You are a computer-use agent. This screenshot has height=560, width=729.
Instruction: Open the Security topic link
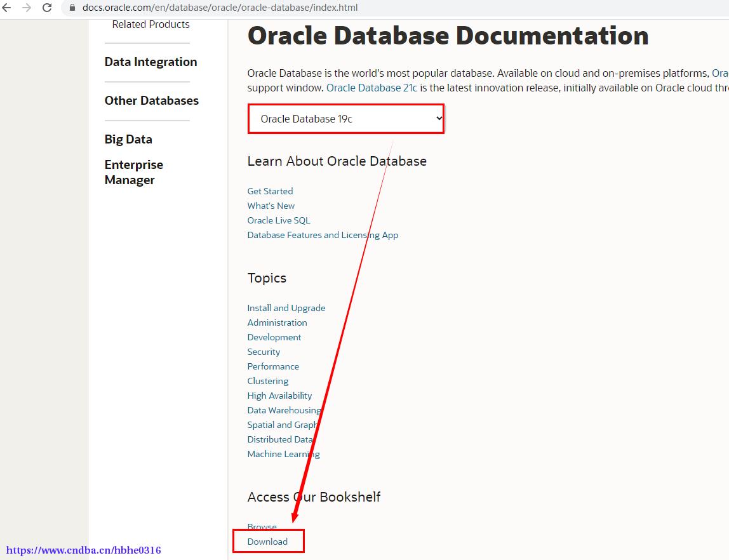pos(264,352)
